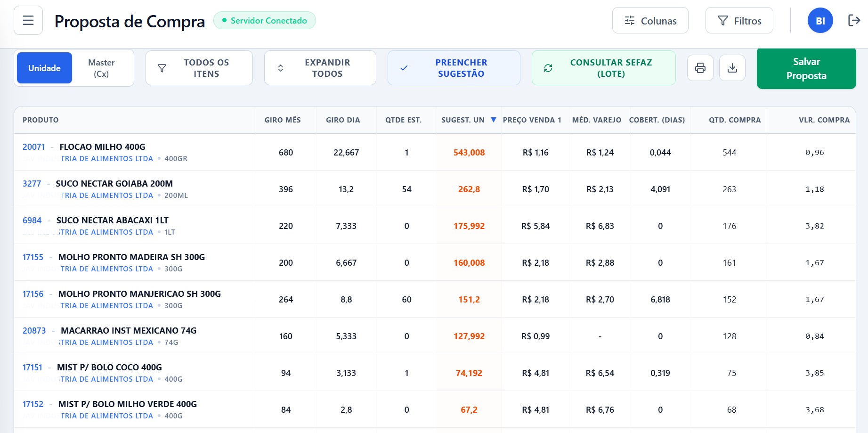Click purchase value 0,96 in first row

815,153
